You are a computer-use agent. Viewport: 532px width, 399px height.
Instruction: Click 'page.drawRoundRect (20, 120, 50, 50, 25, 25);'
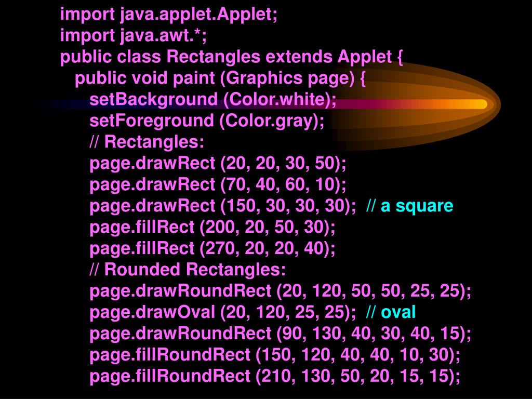tap(281, 291)
